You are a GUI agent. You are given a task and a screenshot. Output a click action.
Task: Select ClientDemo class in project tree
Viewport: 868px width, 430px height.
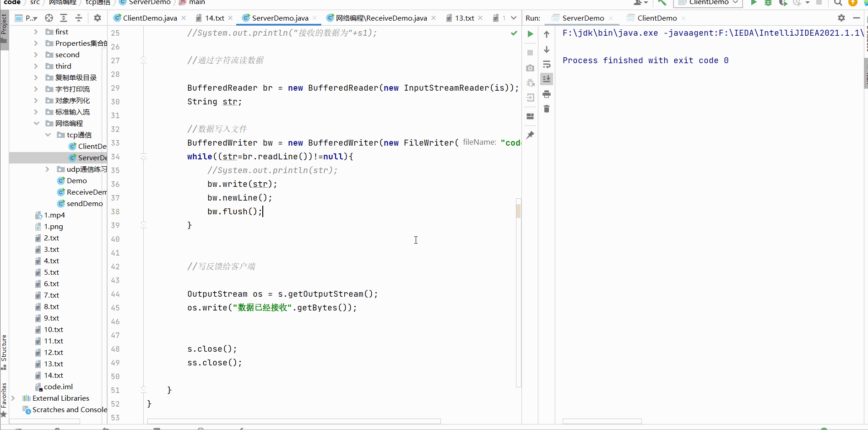[87, 146]
